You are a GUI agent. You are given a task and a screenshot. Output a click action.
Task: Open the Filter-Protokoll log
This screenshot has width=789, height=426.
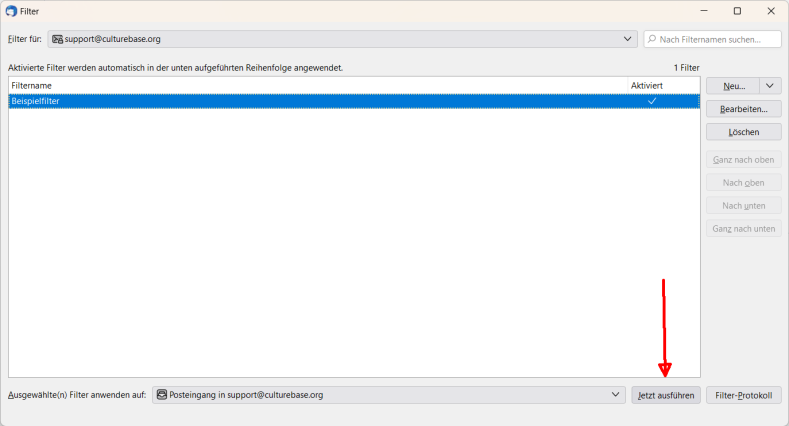click(x=743, y=396)
